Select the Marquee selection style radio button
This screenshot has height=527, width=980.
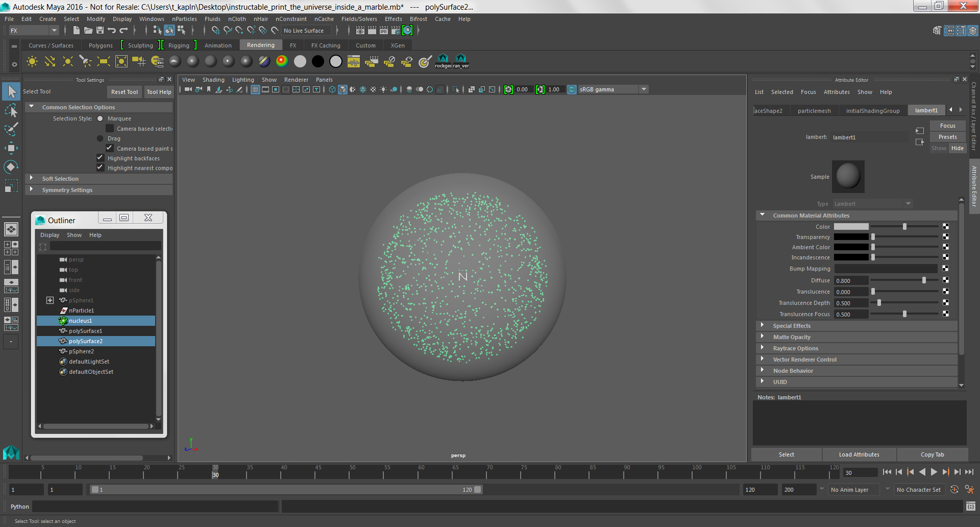[100, 118]
